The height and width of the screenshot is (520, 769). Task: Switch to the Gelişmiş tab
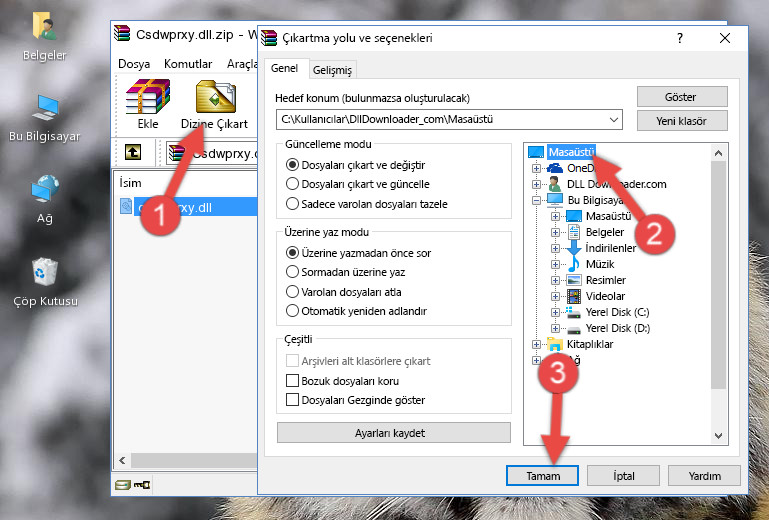point(332,70)
